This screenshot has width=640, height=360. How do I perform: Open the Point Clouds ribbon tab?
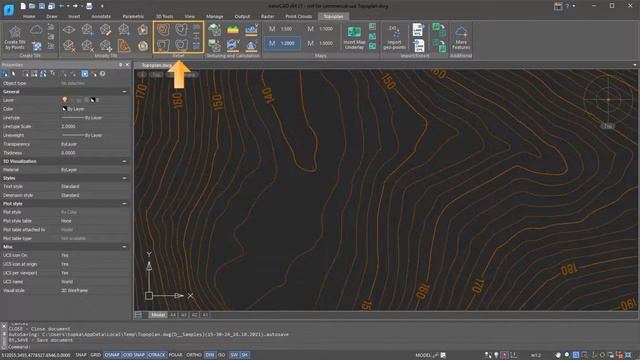point(298,16)
